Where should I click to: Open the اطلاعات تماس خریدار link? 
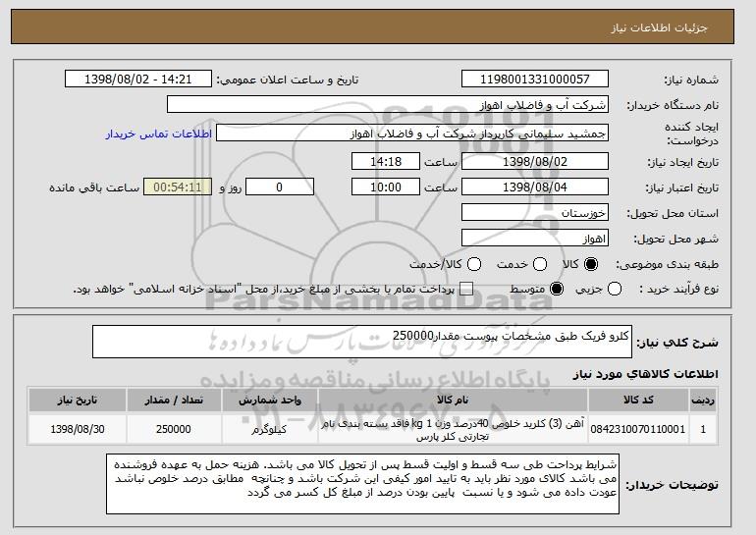coord(159,134)
